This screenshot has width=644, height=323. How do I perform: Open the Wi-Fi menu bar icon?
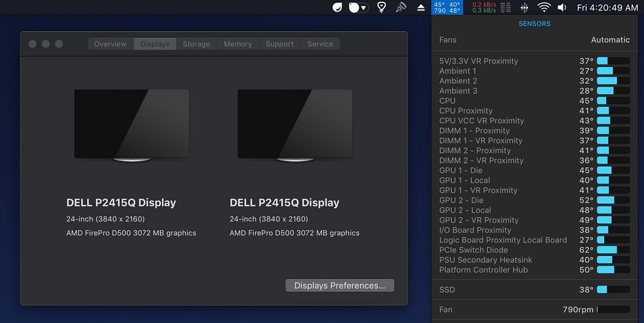(544, 7)
